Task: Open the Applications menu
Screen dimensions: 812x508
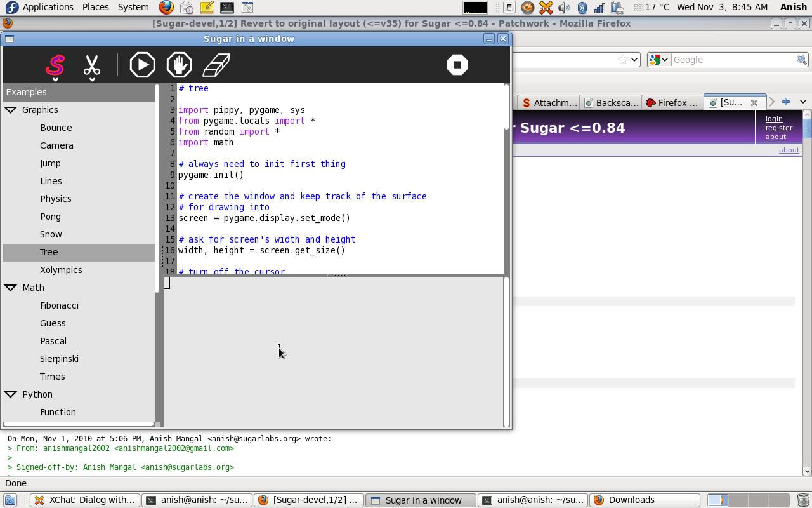Action: click(x=48, y=7)
